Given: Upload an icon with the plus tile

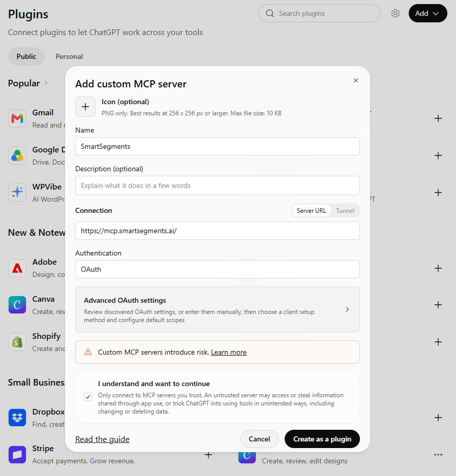Looking at the screenshot, I should click(85, 107).
